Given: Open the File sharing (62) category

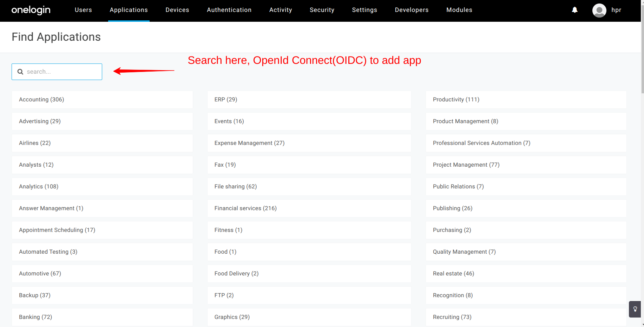Looking at the screenshot, I should point(309,187).
